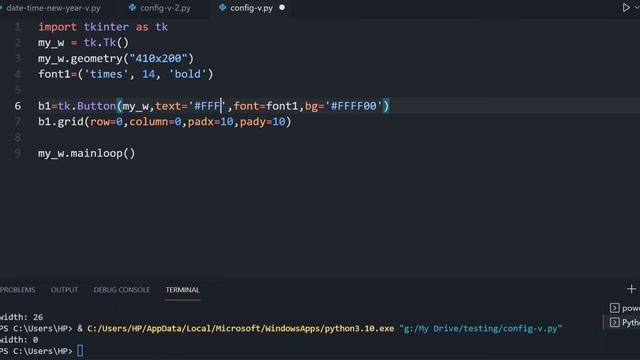Click the '#FFFF00' bg color value
The image size is (640, 360).
click(354, 106)
